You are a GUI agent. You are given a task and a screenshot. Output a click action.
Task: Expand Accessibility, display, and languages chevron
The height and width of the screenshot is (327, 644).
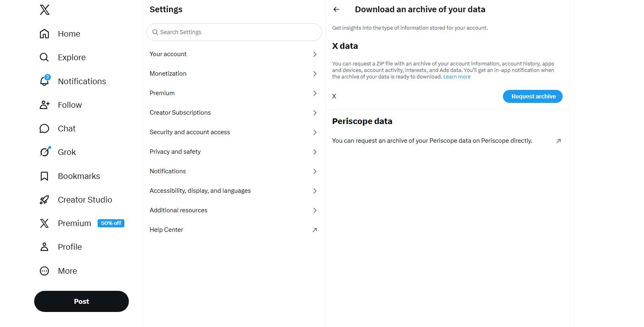(315, 191)
